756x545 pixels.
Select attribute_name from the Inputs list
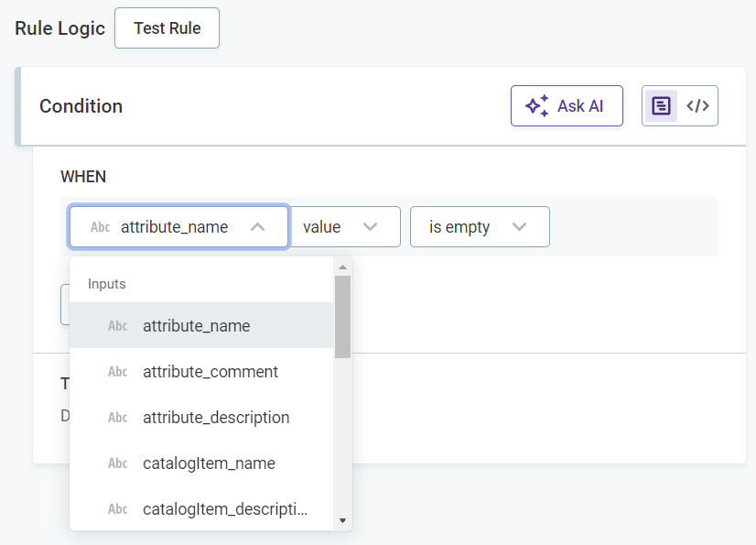[x=196, y=326]
